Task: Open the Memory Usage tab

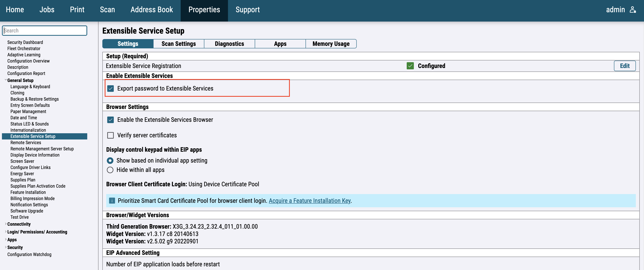Action: point(331,44)
